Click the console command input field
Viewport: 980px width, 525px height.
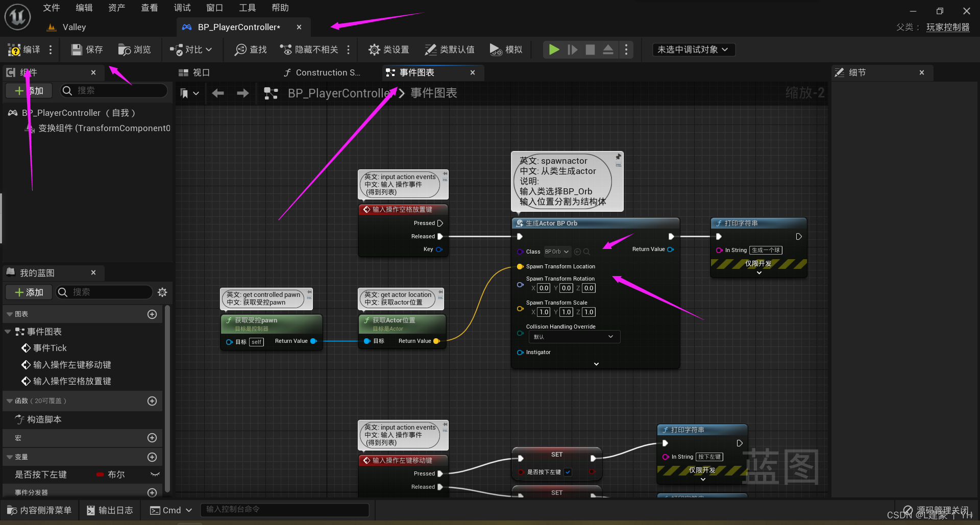point(284,509)
